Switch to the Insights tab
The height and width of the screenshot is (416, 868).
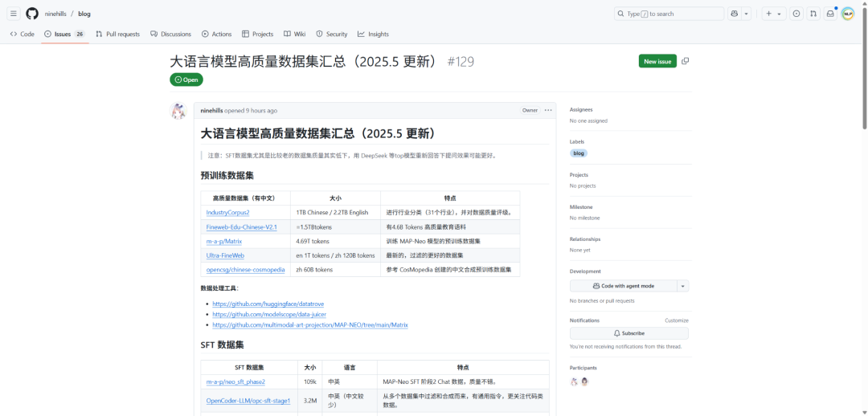pos(373,34)
